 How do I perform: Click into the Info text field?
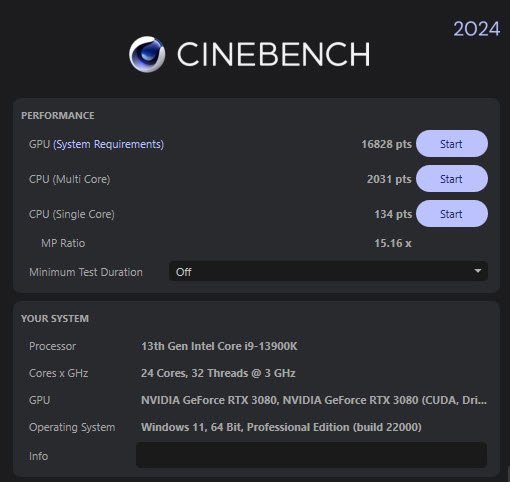coord(311,455)
